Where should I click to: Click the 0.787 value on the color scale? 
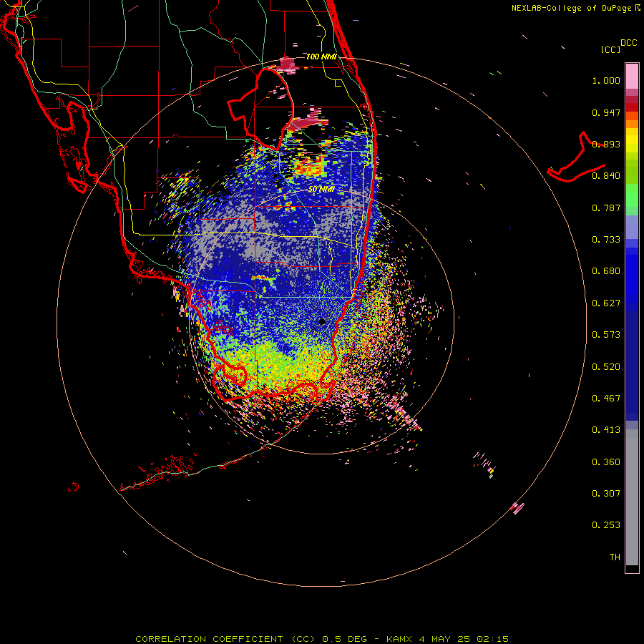[606, 208]
